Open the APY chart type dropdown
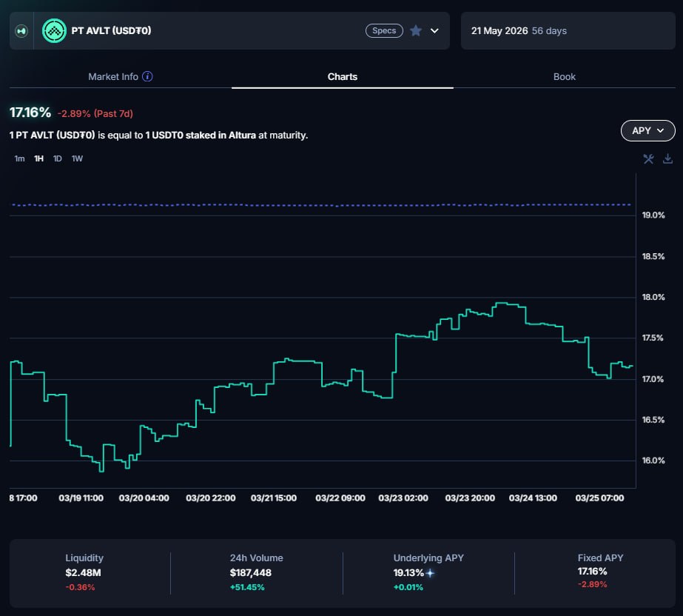 647,130
